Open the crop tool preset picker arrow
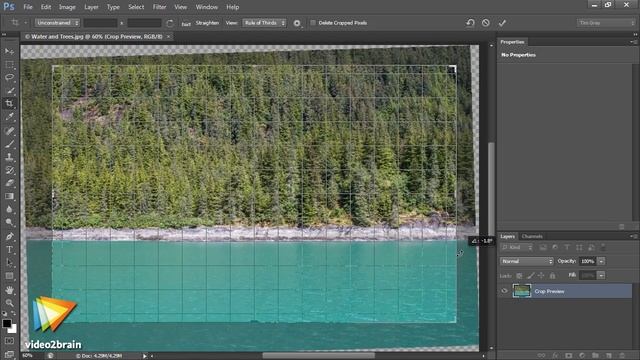 [25, 23]
